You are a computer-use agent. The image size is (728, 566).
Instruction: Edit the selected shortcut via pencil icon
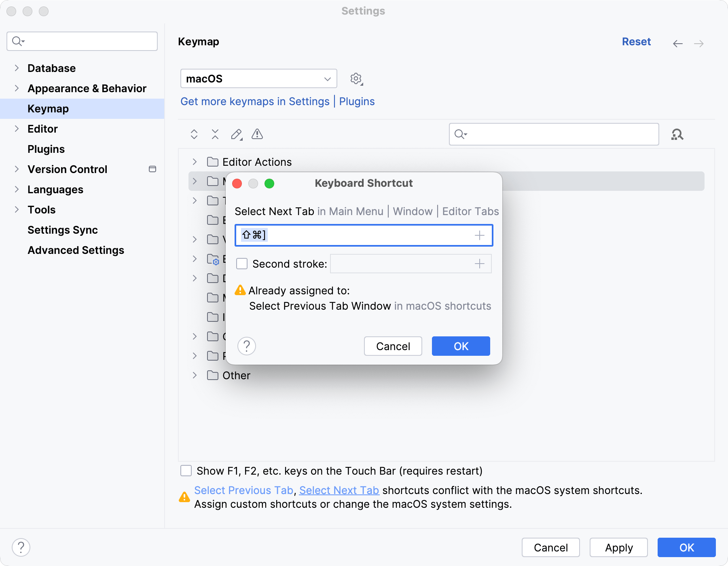[236, 134]
